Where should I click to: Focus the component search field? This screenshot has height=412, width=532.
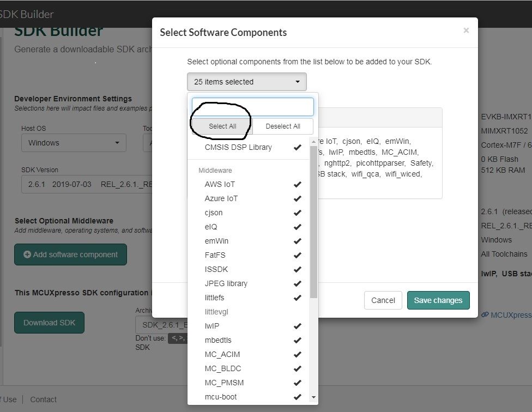click(x=253, y=107)
